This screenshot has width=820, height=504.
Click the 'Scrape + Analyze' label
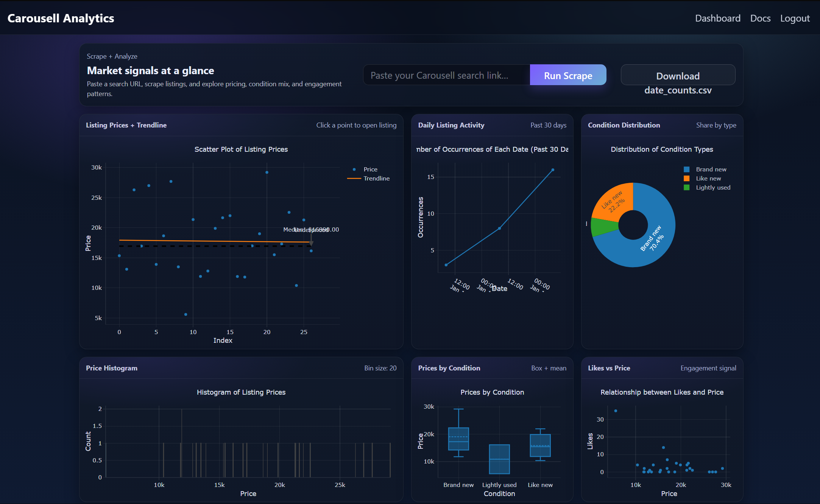click(x=112, y=56)
